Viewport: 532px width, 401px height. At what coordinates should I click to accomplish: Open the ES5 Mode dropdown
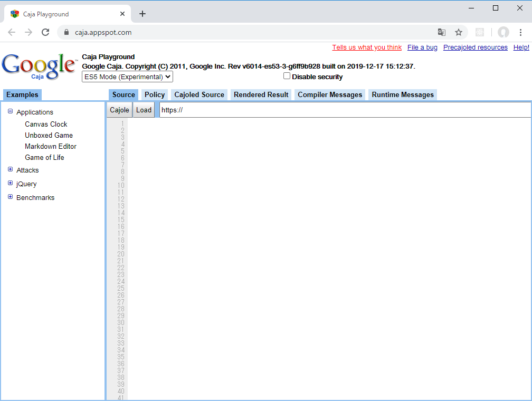pyautogui.click(x=127, y=77)
